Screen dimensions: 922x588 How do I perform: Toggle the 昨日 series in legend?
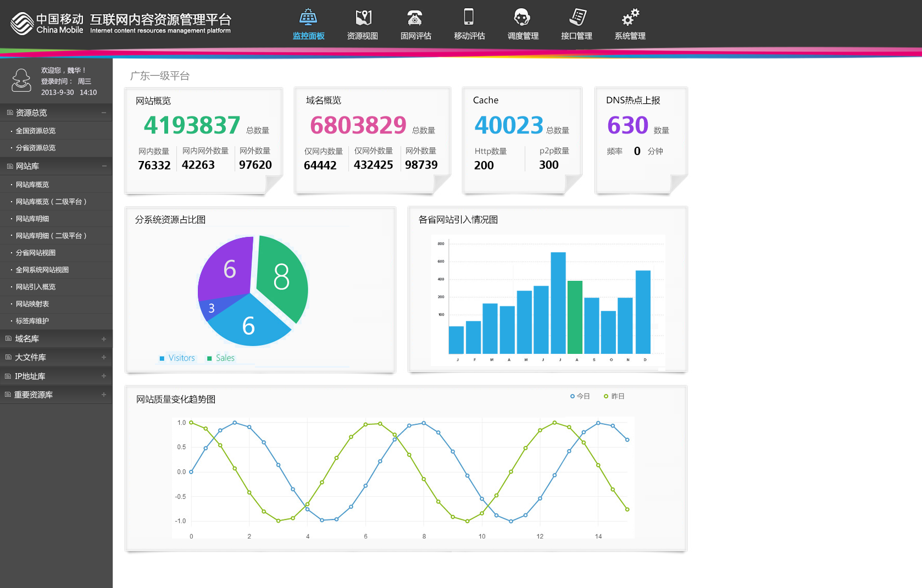614,396
